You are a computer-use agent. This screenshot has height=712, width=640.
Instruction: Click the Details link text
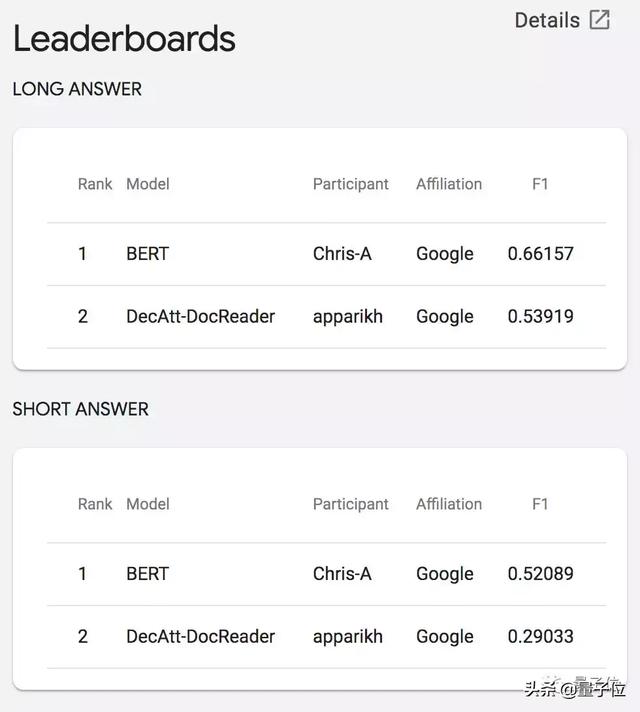[x=547, y=20]
